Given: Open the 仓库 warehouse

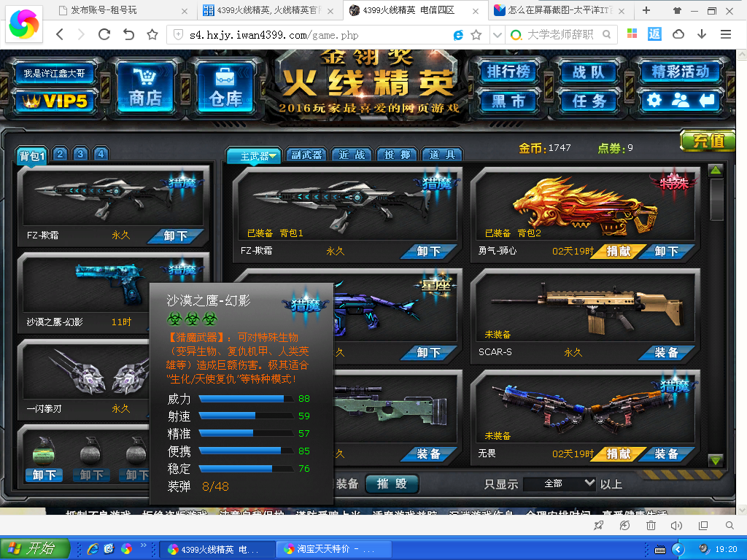Looking at the screenshot, I should (x=225, y=87).
